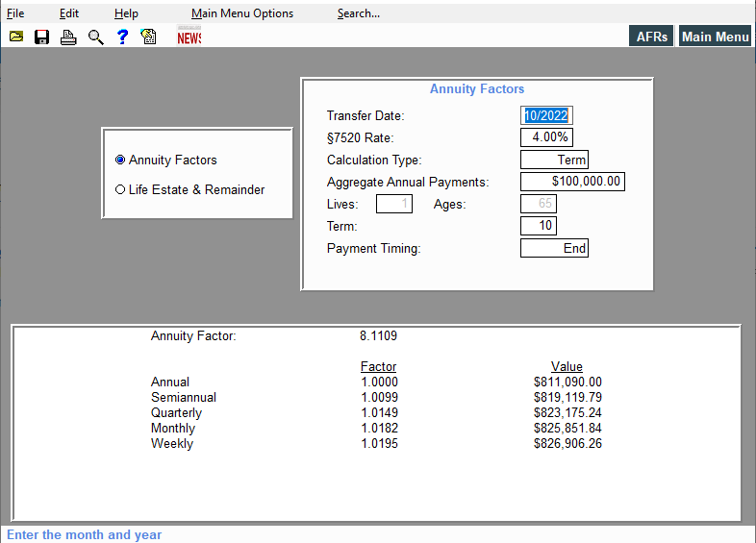Click the Calculation Type field showing Term
The height and width of the screenshot is (543, 756).
pos(554,160)
